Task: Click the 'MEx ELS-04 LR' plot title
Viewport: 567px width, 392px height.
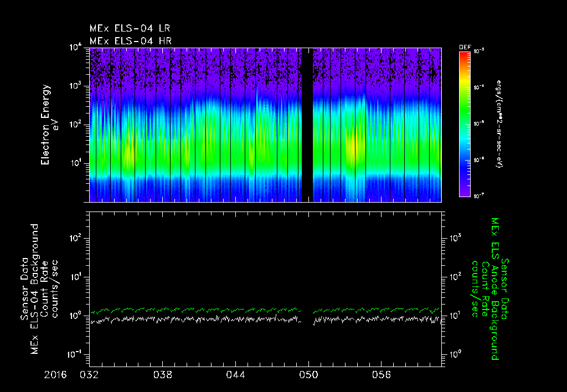Action: click(x=130, y=28)
